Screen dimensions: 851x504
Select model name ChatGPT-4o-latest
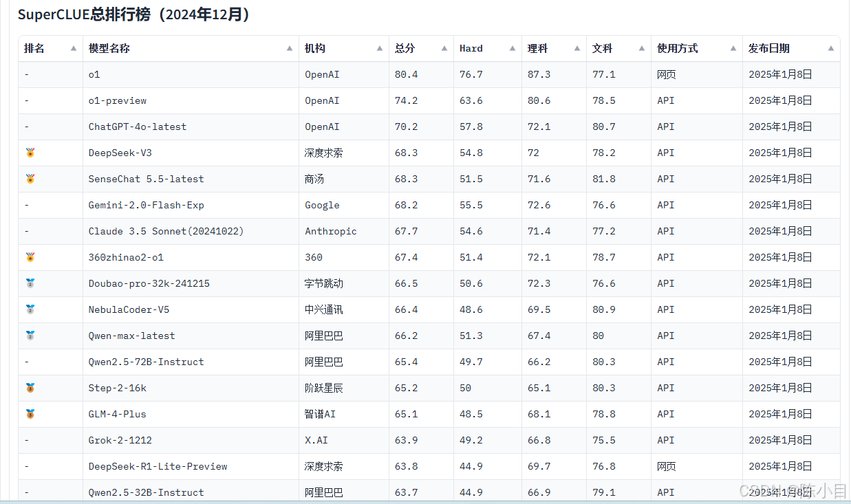pyautogui.click(x=138, y=127)
